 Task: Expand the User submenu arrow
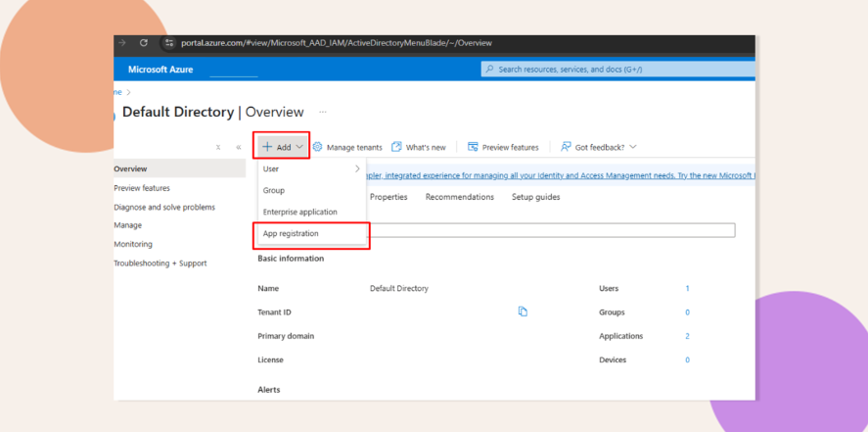point(357,168)
